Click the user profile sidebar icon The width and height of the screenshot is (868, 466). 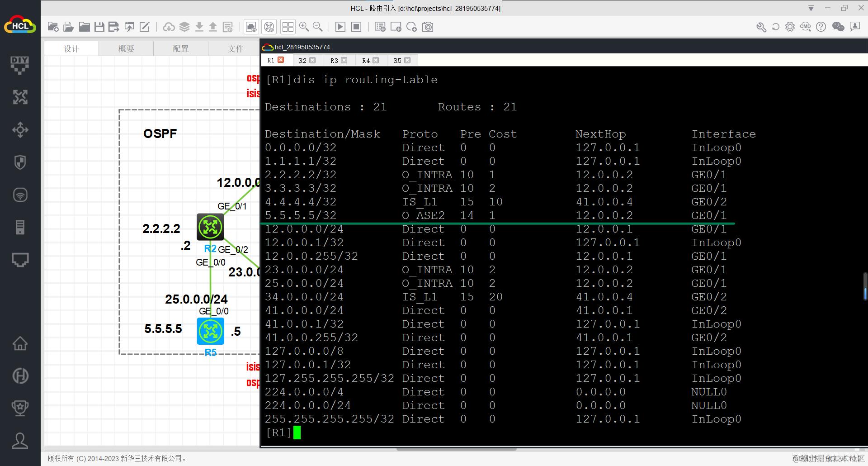(20, 440)
